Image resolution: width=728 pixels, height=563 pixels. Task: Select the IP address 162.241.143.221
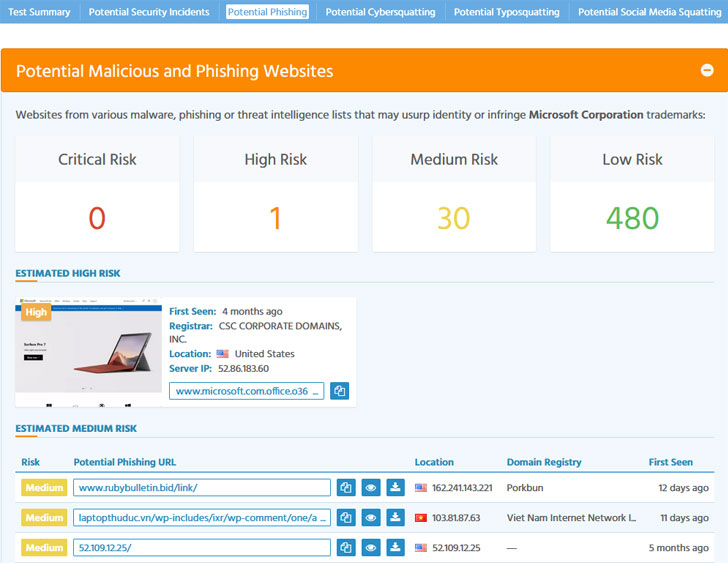(462, 488)
